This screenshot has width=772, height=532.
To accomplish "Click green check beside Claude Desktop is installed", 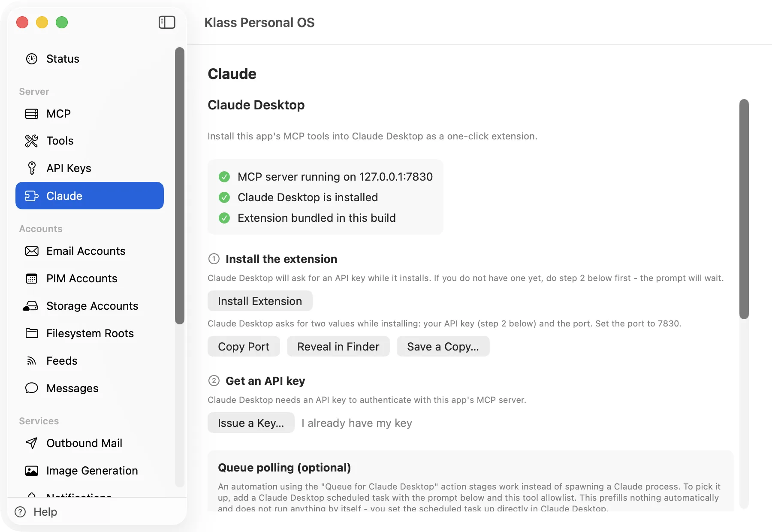I will click(224, 197).
